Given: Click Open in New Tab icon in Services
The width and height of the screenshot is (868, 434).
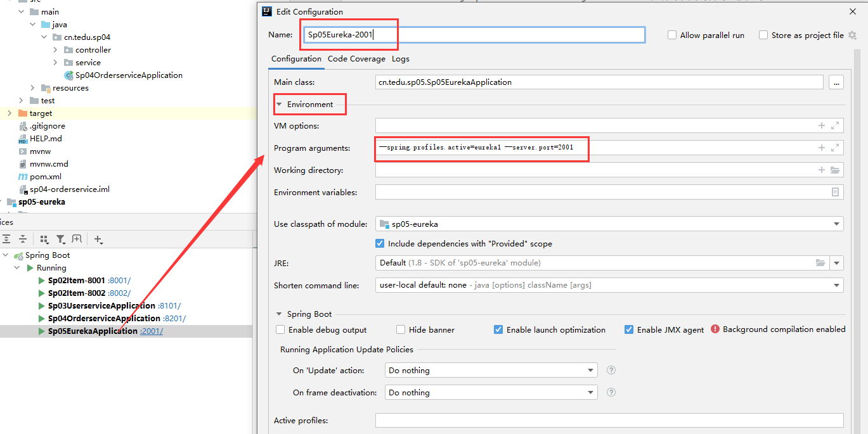Looking at the screenshot, I should tap(77, 239).
